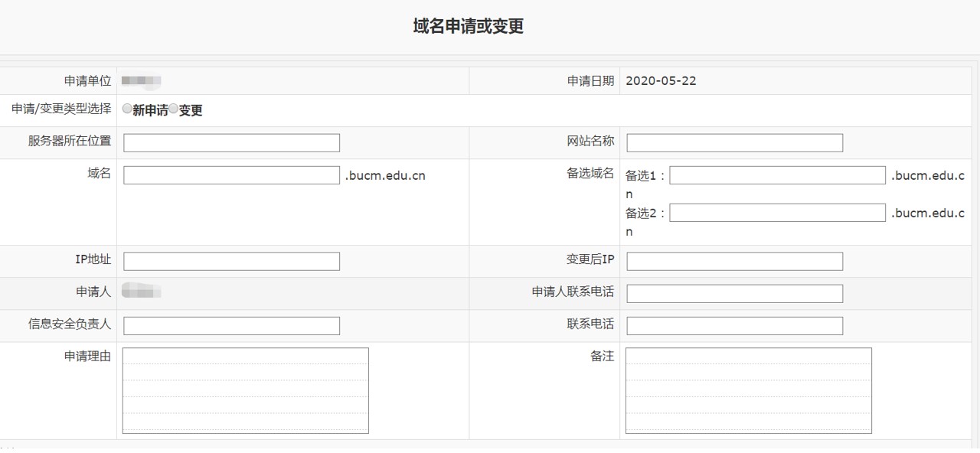Click the 申请人联系电话 input field

(734, 293)
